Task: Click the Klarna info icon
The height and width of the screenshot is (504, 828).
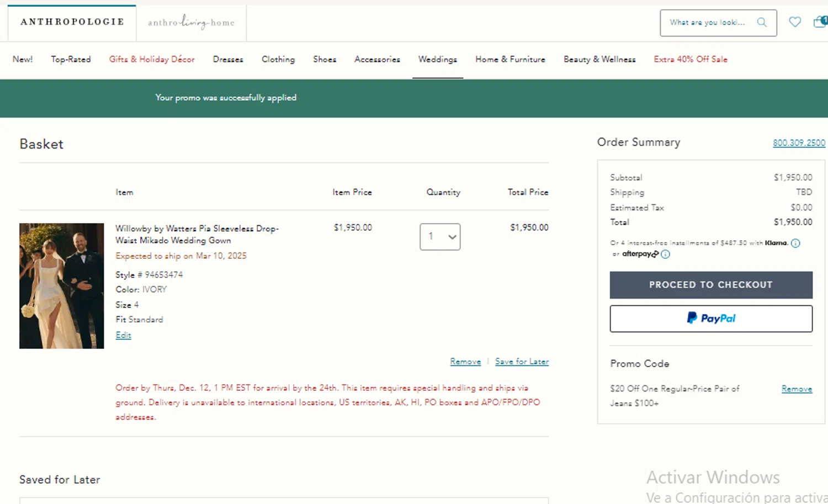Action: point(795,243)
